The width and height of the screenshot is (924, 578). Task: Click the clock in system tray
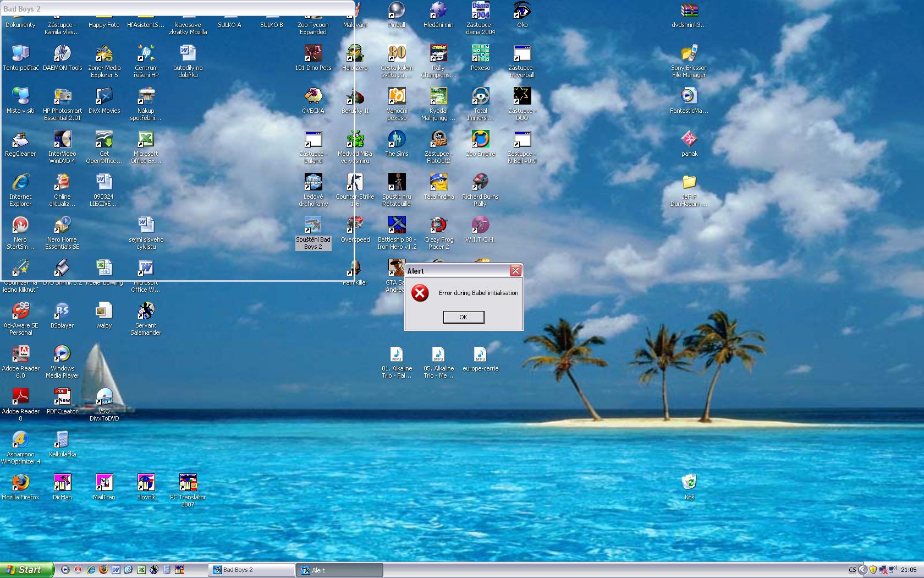[909, 570]
